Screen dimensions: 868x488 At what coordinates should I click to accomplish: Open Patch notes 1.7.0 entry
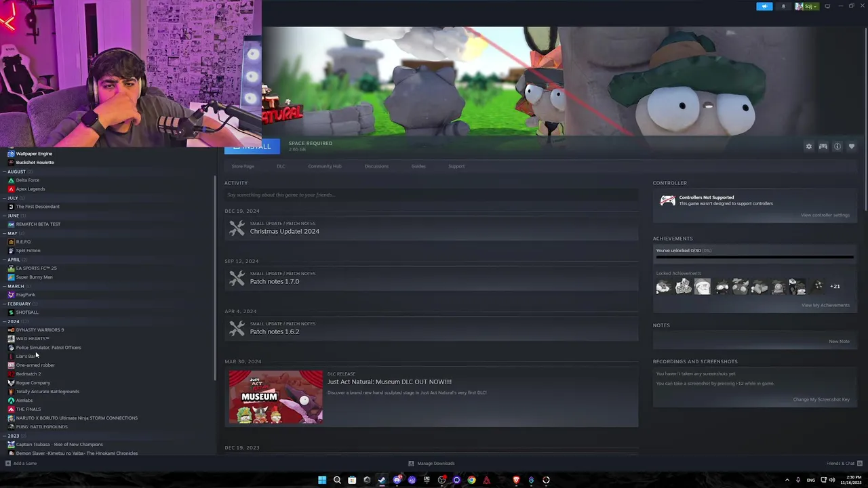pos(431,279)
